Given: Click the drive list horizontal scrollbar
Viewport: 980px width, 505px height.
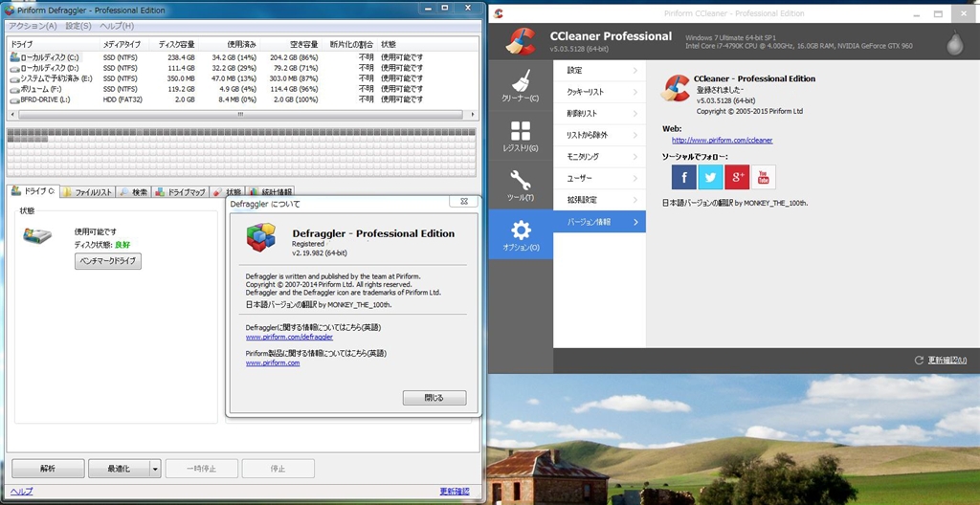Looking at the screenshot, I should click(x=240, y=115).
